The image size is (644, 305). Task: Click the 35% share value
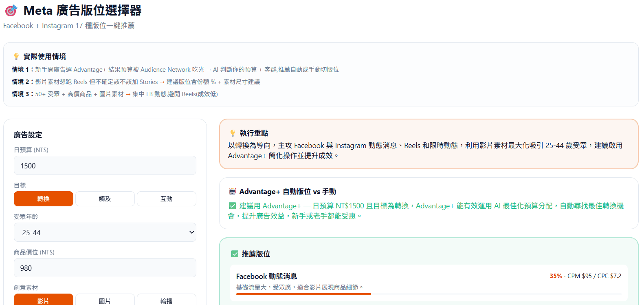pyautogui.click(x=556, y=276)
